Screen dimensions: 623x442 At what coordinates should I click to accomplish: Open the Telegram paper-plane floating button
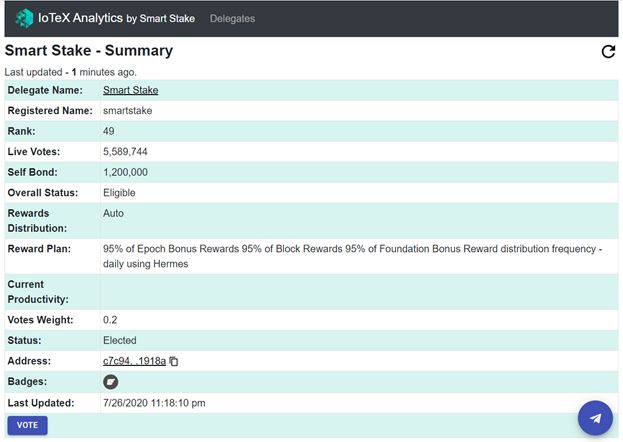[x=595, y=418]
